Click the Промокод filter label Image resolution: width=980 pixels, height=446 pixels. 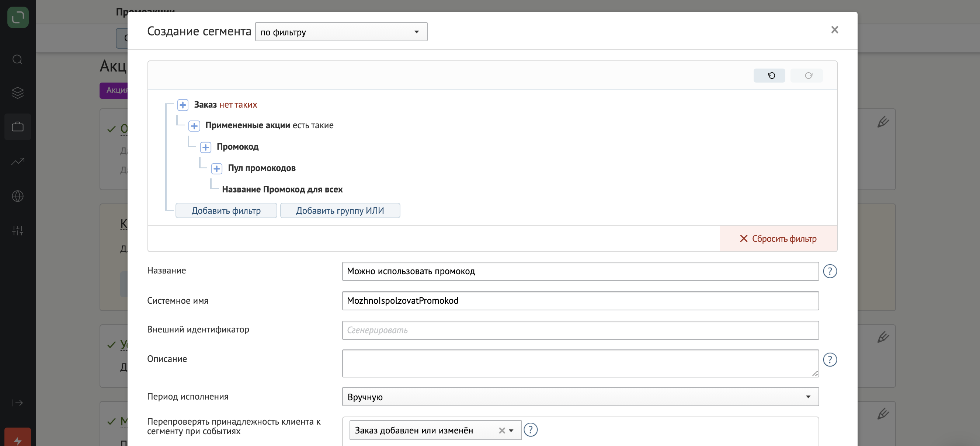point(237,146)
